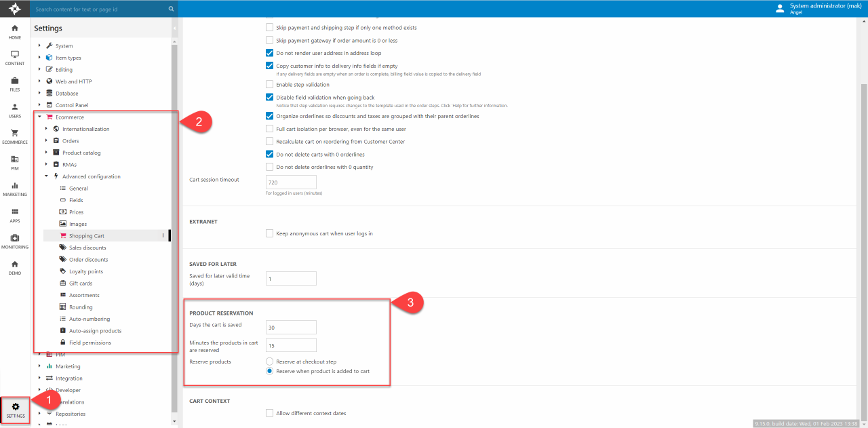
Task: Open the Home section in left navigation
Action: pyautogui.click(x=14, y=32)
